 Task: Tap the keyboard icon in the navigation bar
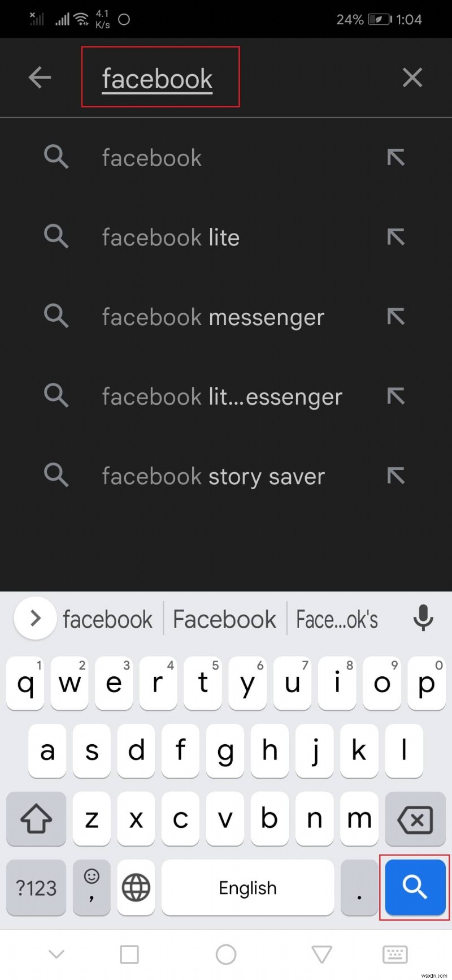395,954
